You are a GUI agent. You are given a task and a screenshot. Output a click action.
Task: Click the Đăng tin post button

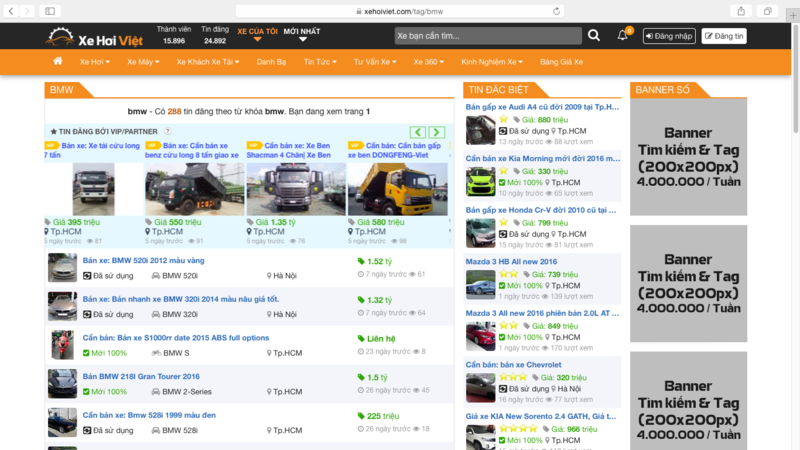click(x=724, y=36)
